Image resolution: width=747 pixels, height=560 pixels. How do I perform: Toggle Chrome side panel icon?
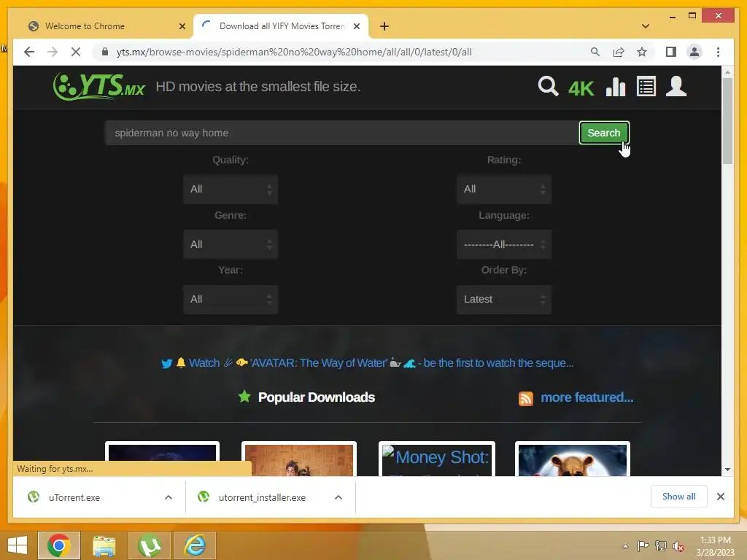point(671,52)
